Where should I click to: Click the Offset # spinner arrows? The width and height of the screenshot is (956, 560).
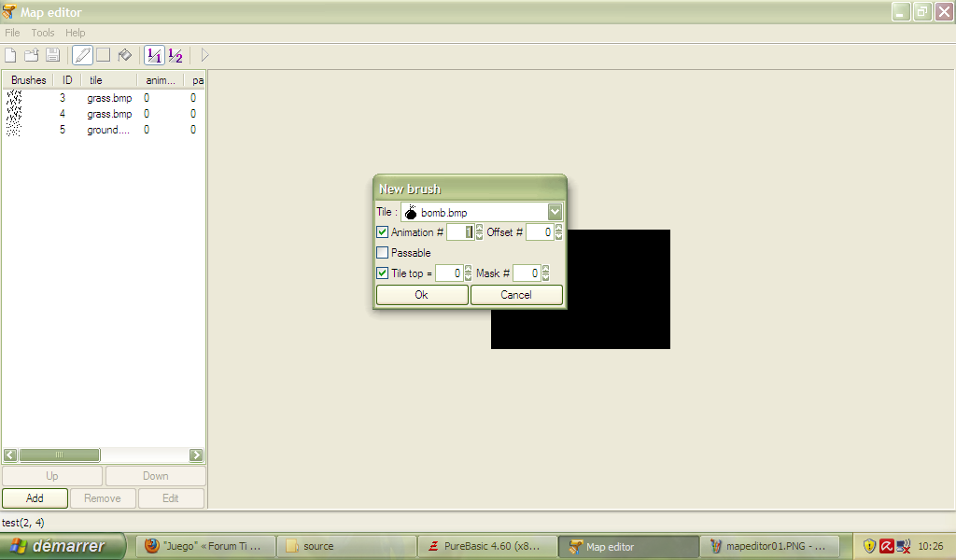coord(558,232)
